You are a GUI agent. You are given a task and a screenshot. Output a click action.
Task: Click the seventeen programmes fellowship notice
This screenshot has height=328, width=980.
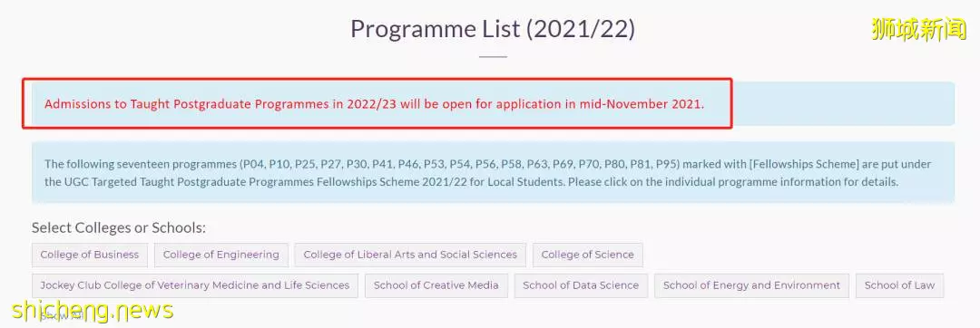click(x=493, y=173)
